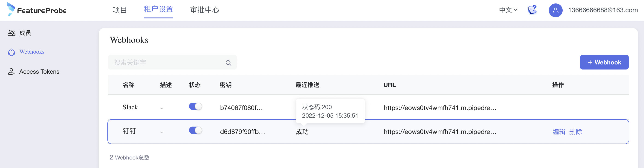
Task: Click the user avatar icon
Action: point(555,10)
